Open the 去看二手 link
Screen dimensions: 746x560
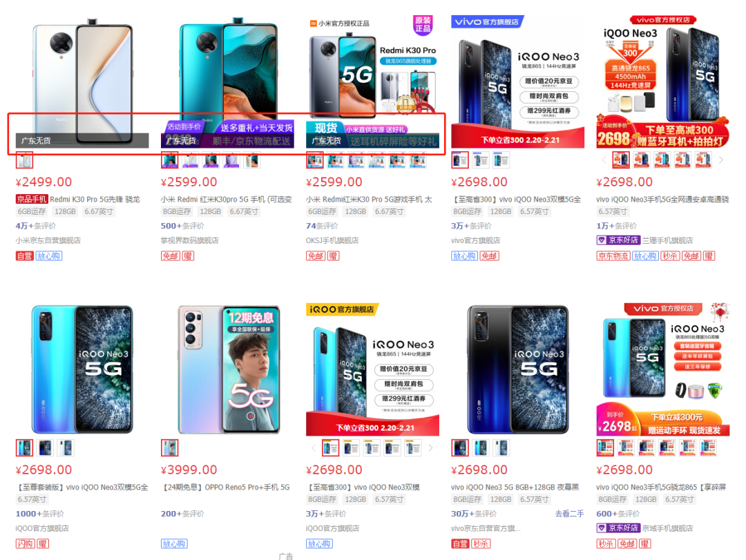(569, 514)
